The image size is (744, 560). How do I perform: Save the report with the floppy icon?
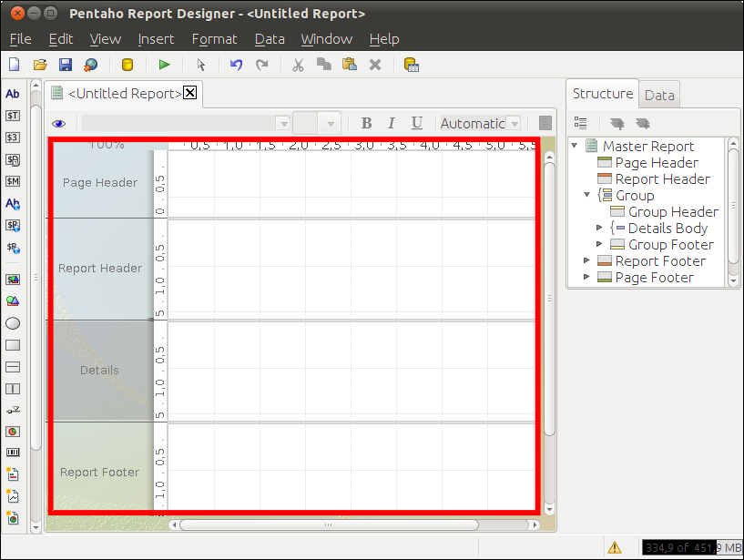coord(66,65)
